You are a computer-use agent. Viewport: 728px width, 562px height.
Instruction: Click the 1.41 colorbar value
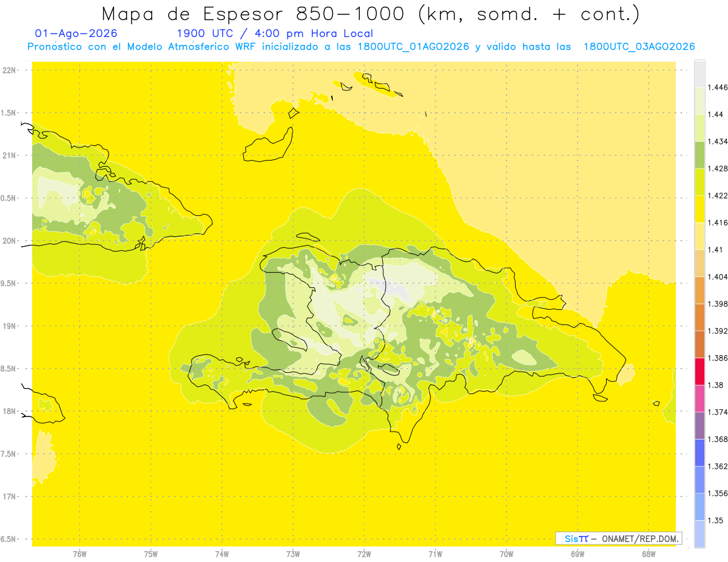pos(715,250)
